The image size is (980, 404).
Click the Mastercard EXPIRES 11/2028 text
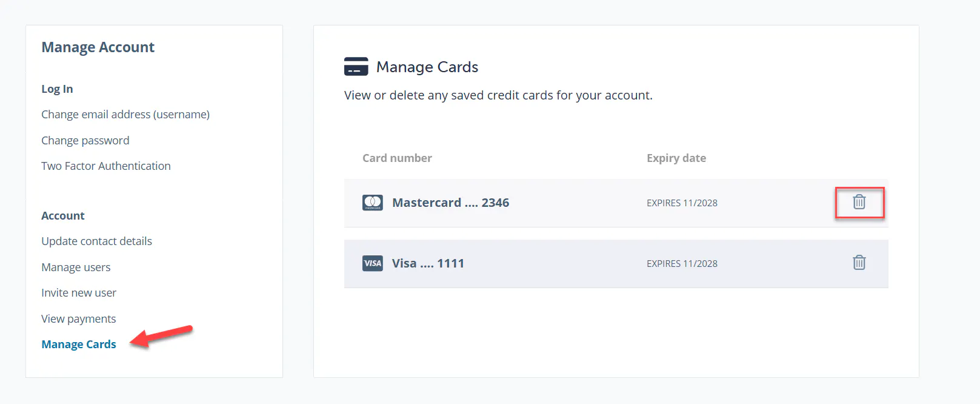pos(682,203)
